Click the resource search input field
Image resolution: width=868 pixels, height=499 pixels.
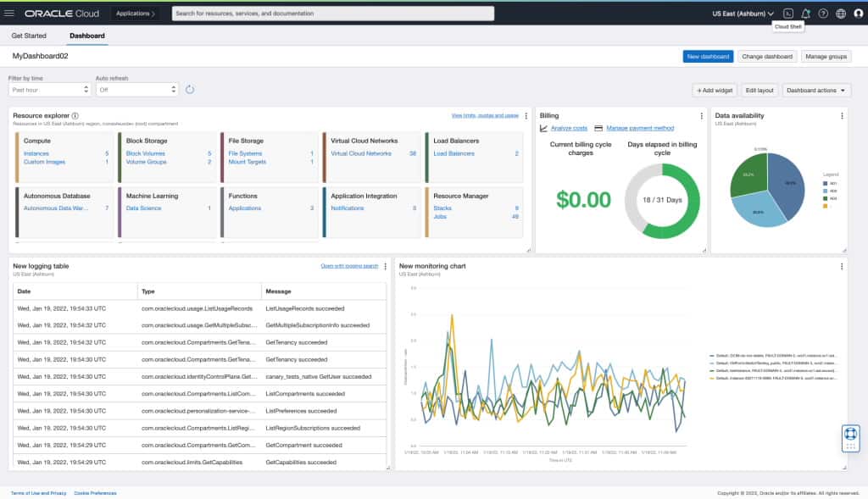(x=331, y=13)
